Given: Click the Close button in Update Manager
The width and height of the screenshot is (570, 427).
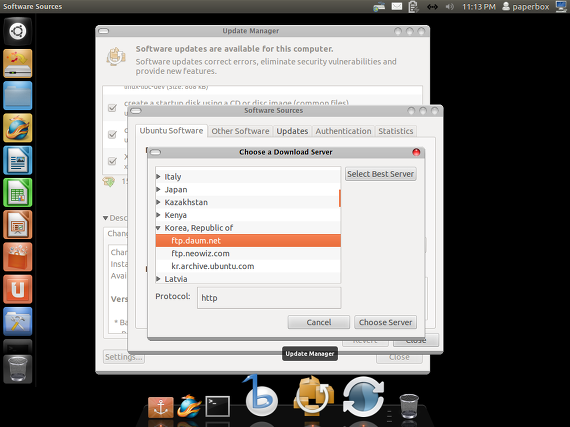Looking at the screenshot, I should click(399, 357).
